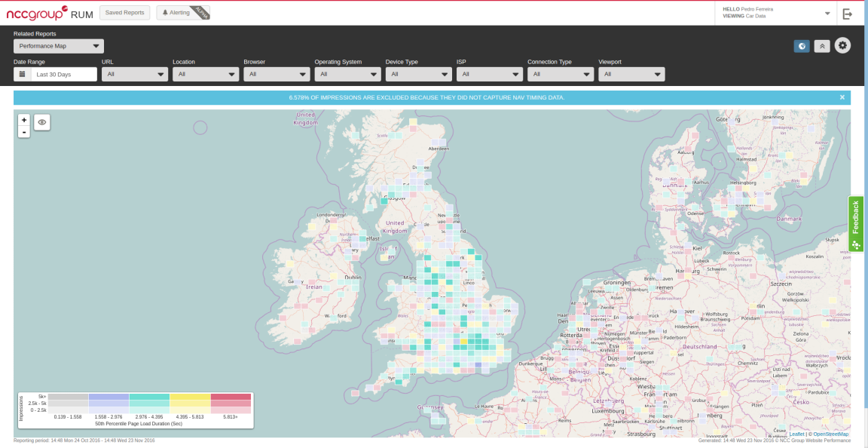Viewport: 868px width, 448px height.
Task: Open the Performance Map related reports dropdown
Action: (x=59, y=46)
